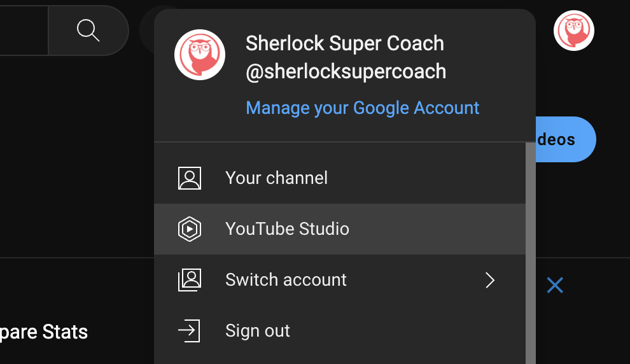This screenshot has width=630, height=364.
Task: Open Manage your Google Account link
Action: (363, 108)
